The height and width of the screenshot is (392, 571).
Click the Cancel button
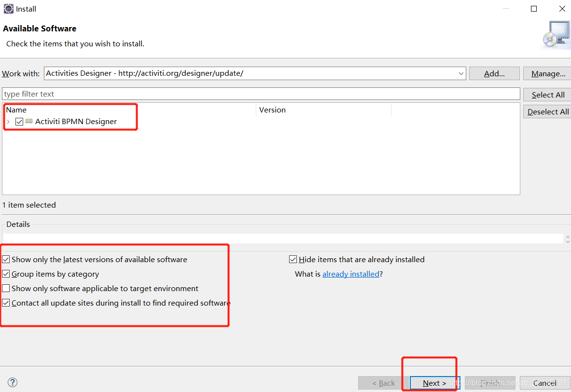545,383
